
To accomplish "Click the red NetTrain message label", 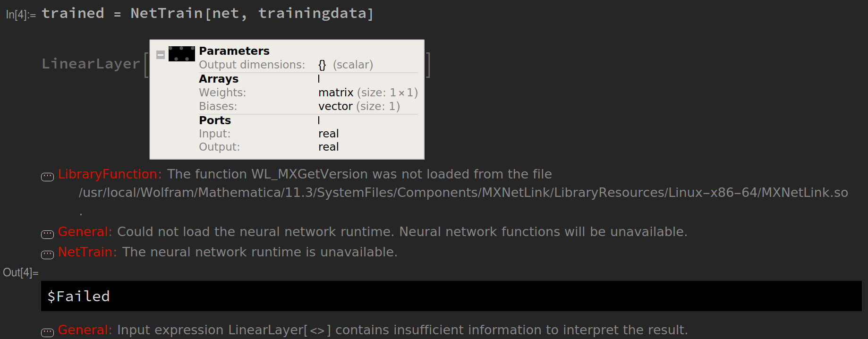I will 87,252.
